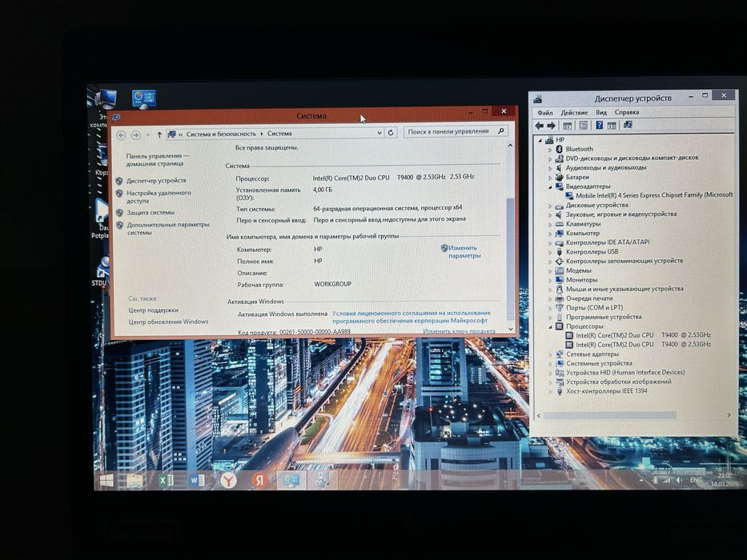
Task: Open Yandex Browser taskbar icon
Action: click(x=229, y=481)
